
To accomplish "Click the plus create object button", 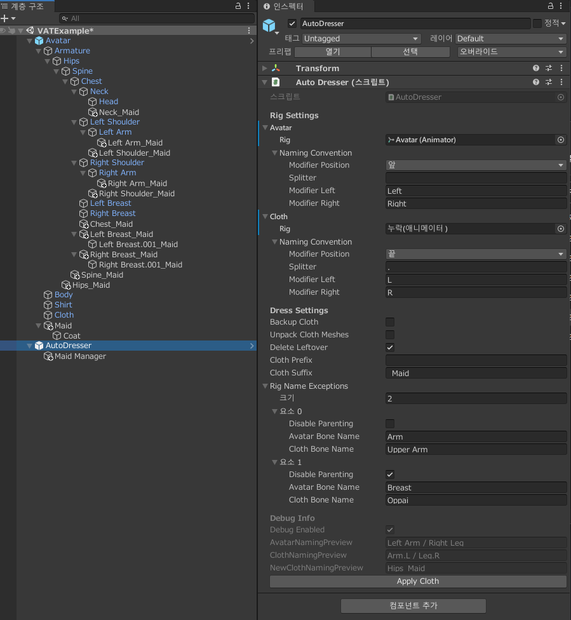I will point(8,19).
